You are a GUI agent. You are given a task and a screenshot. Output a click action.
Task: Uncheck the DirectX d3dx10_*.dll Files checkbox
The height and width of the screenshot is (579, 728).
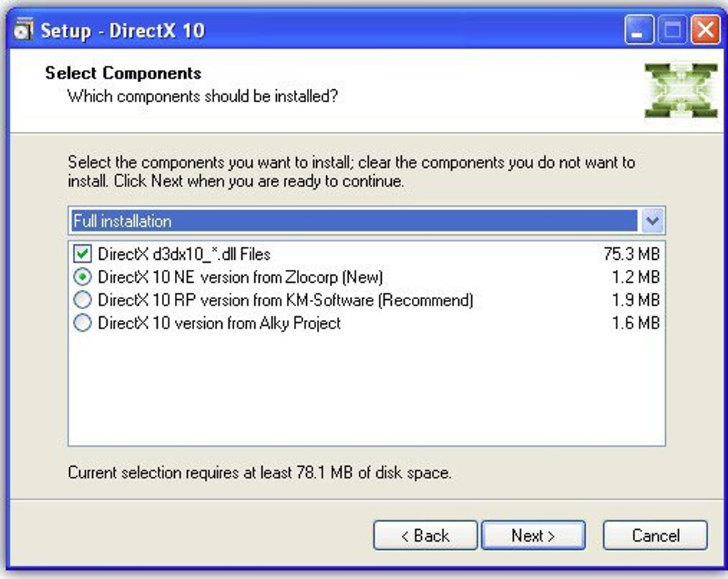[83, 253]
